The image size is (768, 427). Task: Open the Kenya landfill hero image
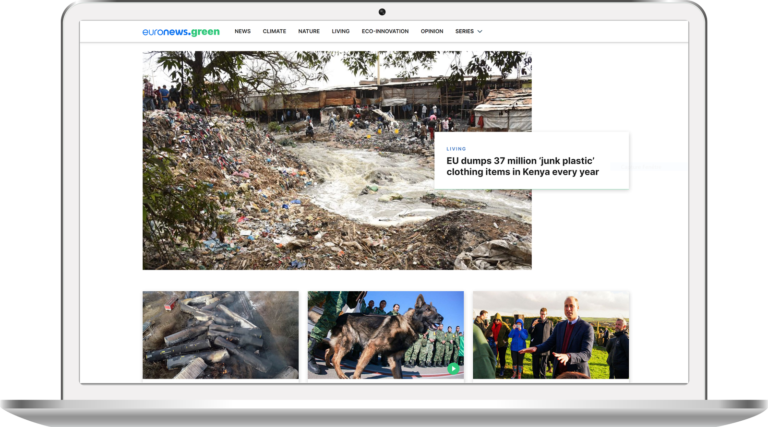[x=337, y=161]
